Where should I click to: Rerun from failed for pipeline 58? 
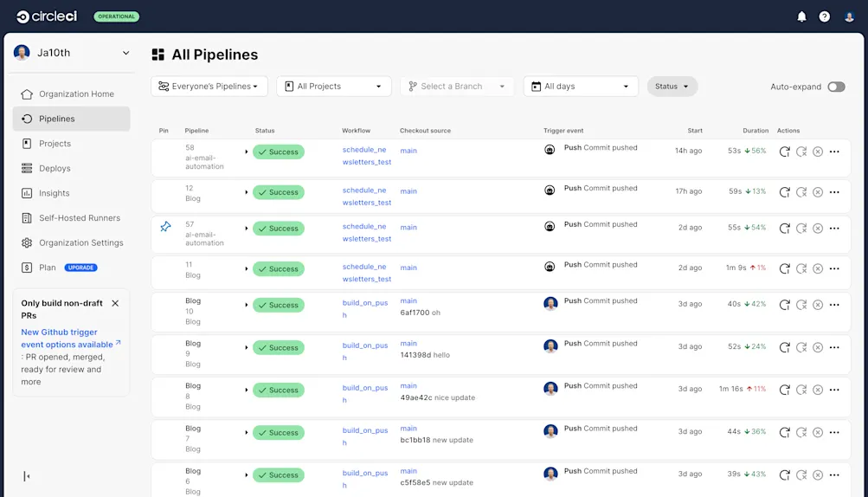tap(801, 152)
